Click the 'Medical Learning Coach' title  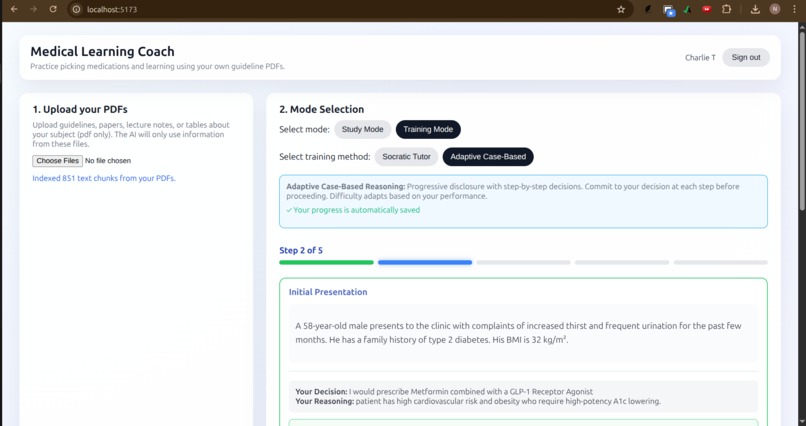click(102, 51)
